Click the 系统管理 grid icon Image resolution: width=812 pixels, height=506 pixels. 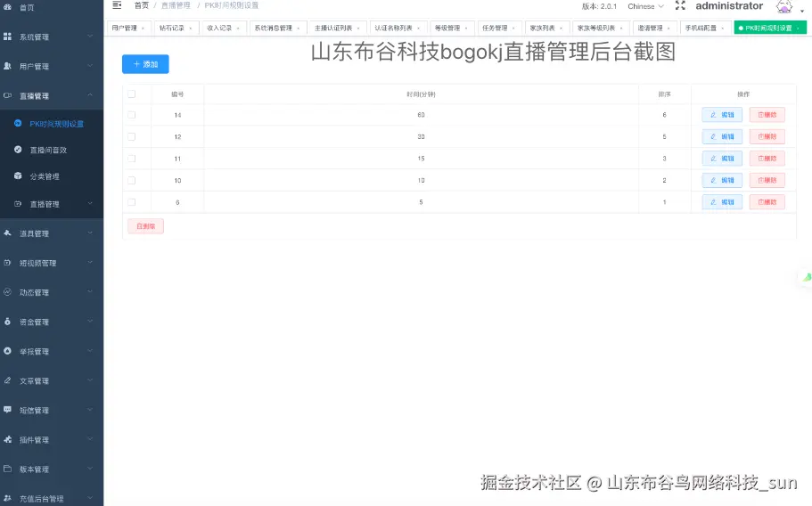(x=7, y=37)
